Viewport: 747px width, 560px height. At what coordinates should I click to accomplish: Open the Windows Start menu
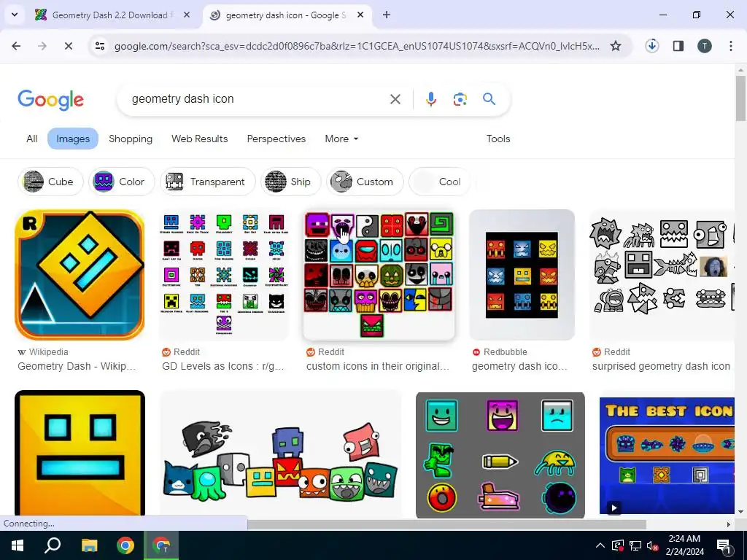18,545
